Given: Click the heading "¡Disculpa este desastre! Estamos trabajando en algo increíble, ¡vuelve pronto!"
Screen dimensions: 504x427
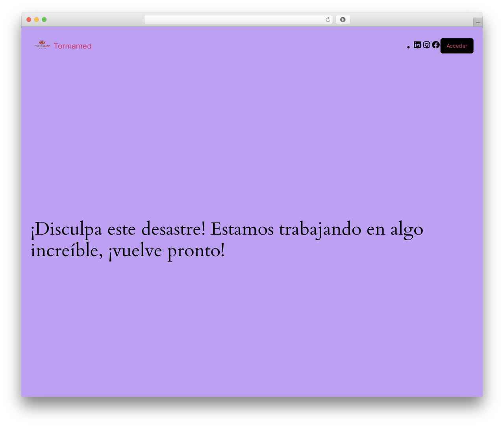Looking at the screenshot, I should (x=227, y=239).
